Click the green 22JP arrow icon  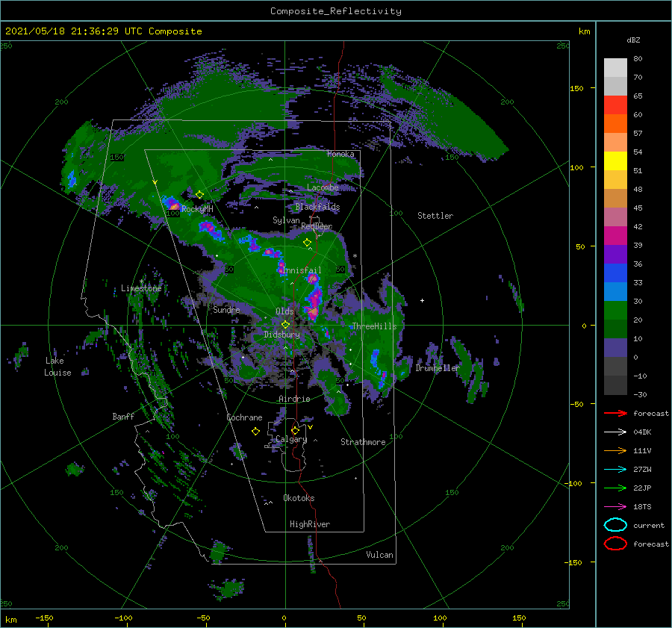pos(615,488)
